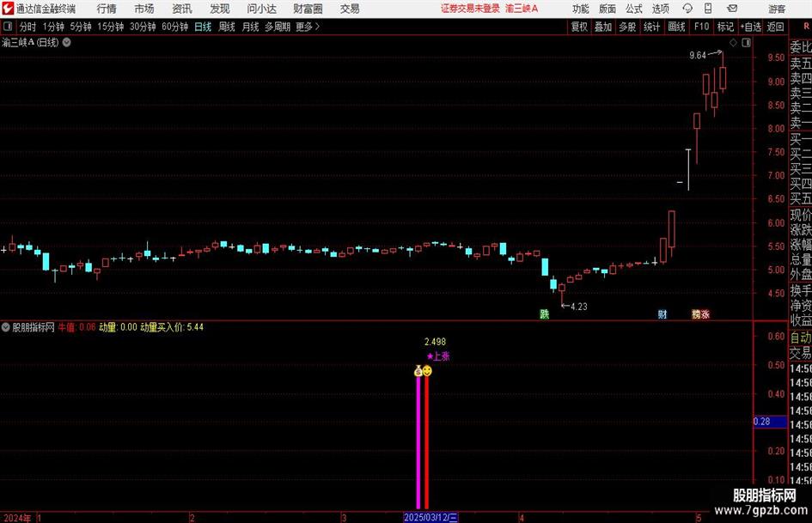Toggle the right sidebar panel icon
The image size is (812, 523).
(746, 42)
